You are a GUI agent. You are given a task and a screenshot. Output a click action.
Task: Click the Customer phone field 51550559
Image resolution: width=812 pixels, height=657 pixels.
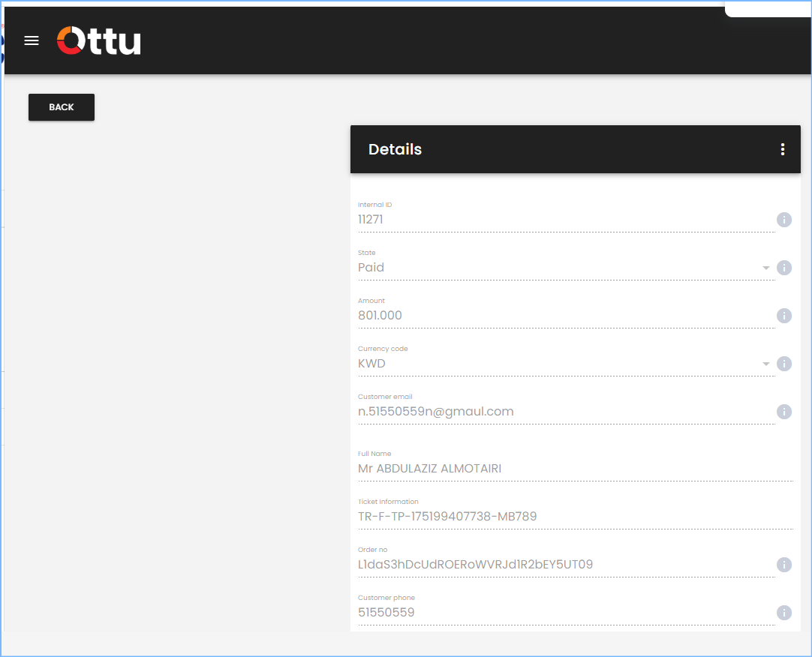click(567, 613)
